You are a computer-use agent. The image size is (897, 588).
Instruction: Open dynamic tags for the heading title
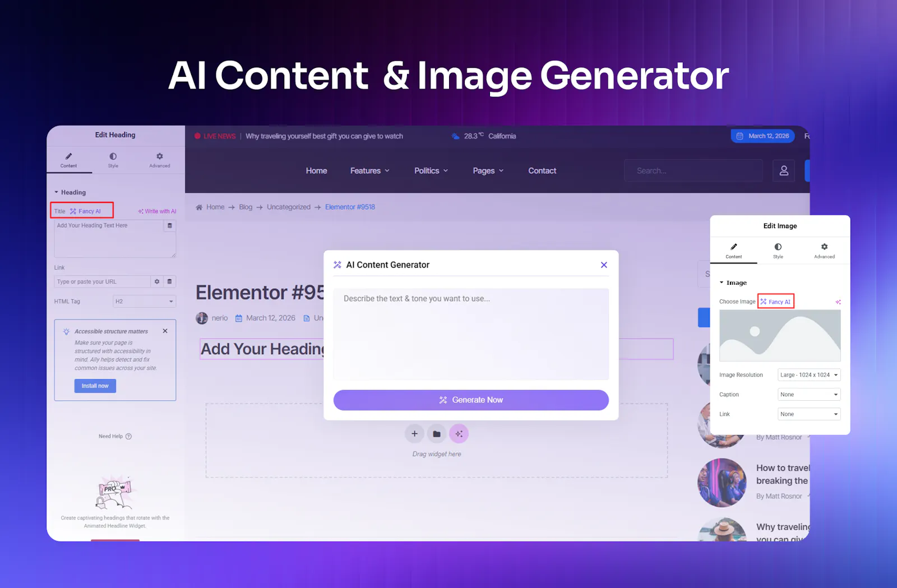coord(170,226)
